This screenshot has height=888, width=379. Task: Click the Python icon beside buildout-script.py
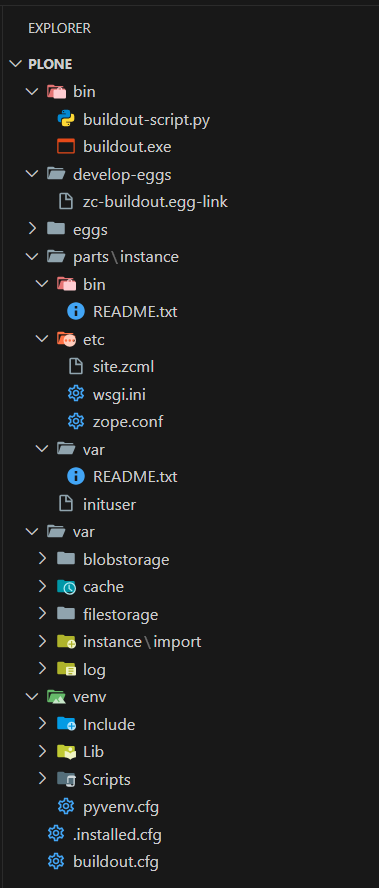[x=66, y=119]
